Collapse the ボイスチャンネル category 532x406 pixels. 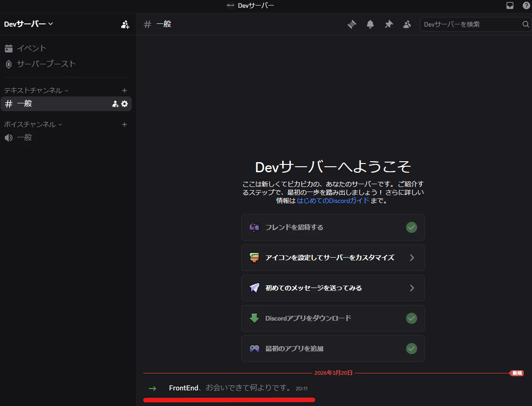click(33, 124)
